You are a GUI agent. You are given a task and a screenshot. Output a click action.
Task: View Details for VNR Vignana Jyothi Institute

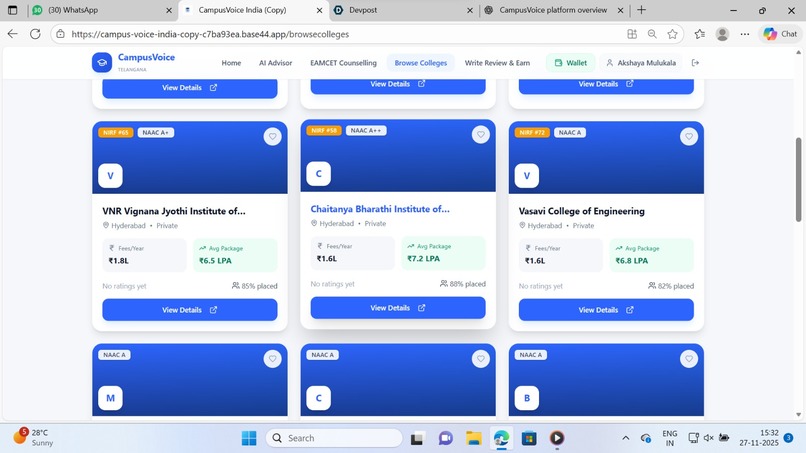click(x=190, y=310)
